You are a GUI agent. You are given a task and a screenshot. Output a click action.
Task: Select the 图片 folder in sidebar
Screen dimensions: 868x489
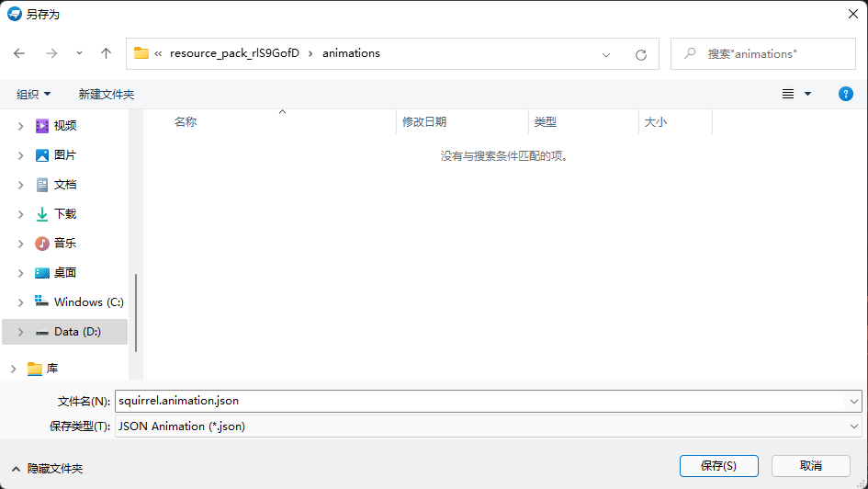coord(65,155)
